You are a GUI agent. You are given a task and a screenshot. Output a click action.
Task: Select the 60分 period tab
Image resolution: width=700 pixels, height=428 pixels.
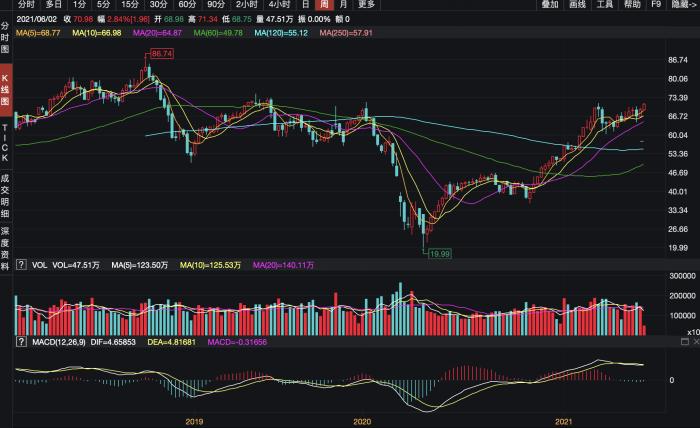(x=186, y=5)
